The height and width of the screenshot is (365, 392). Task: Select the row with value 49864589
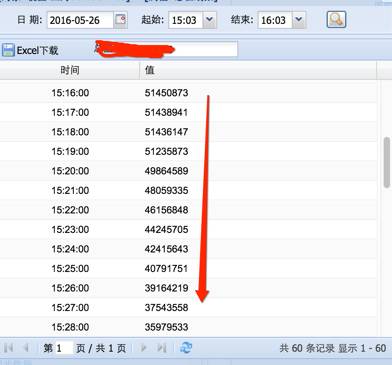coord(189,171)
